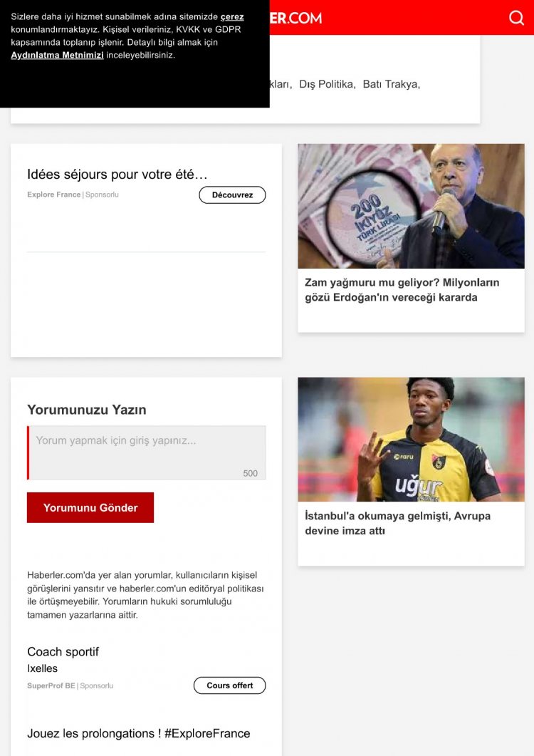
Task: Open the Jouez les prolongations ad
Action: [x=139, y=733]
